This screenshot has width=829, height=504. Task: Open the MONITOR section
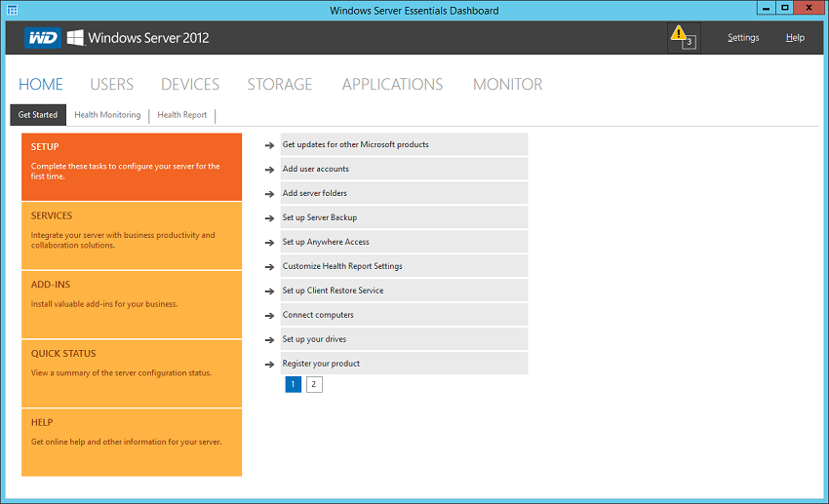(507, 84)
